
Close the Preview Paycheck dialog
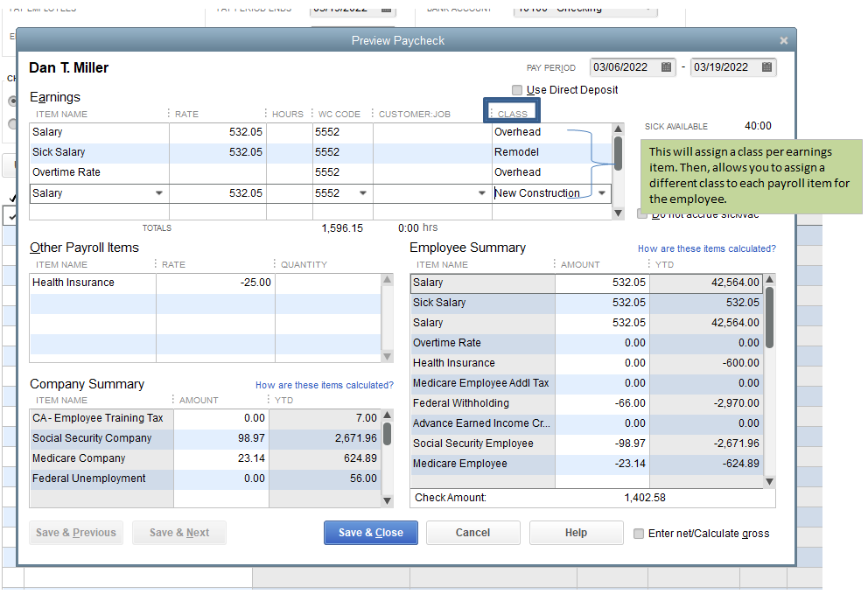tap(783, 40)
